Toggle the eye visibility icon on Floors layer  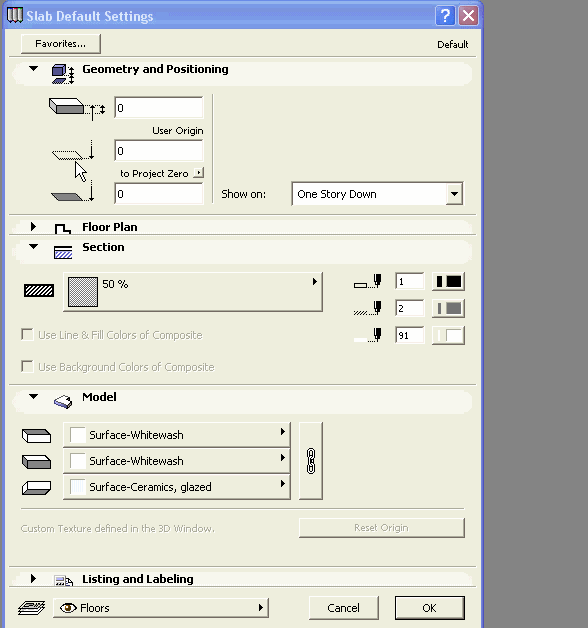(68, 608)
